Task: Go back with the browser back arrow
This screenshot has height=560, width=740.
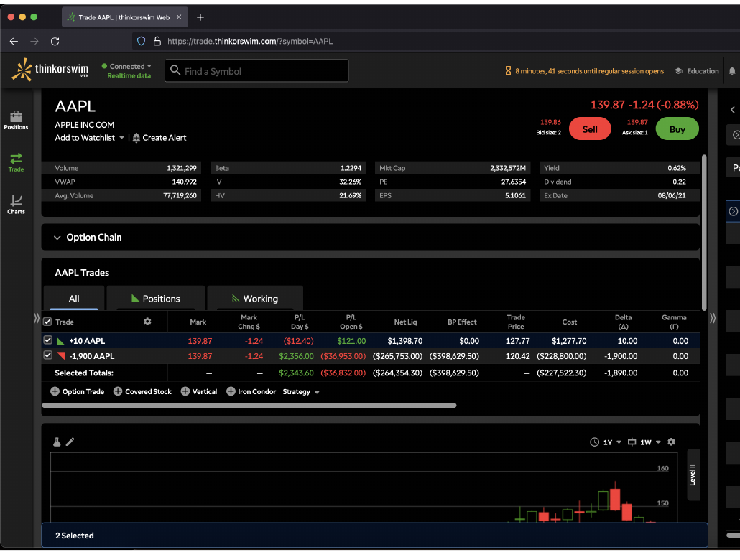Action: pyautogui.click(x=14, y=42)
